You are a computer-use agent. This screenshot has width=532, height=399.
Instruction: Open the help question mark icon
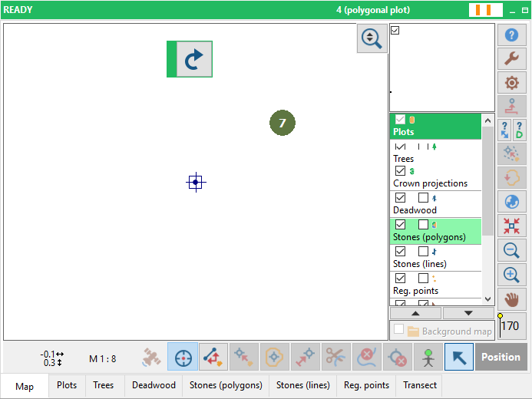pos(511,35)
